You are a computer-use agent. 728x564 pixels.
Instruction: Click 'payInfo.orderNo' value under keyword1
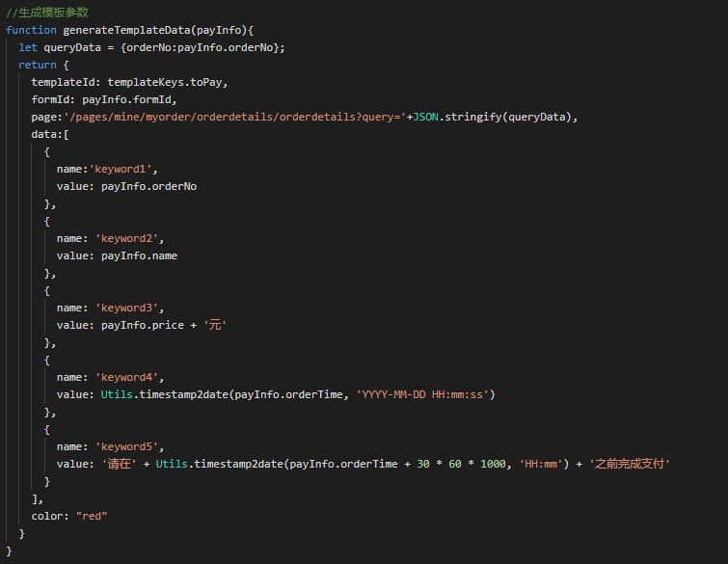149,187
